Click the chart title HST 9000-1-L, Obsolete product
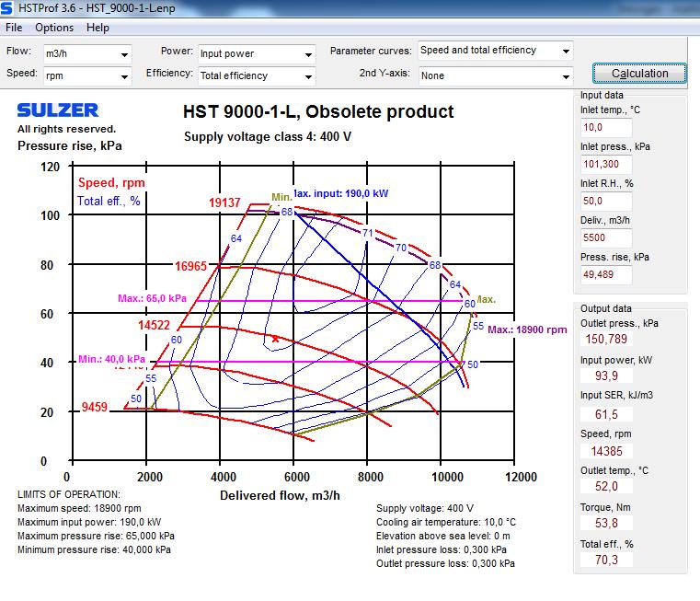Viewport: 700px width, 601px height. [318, 111]
